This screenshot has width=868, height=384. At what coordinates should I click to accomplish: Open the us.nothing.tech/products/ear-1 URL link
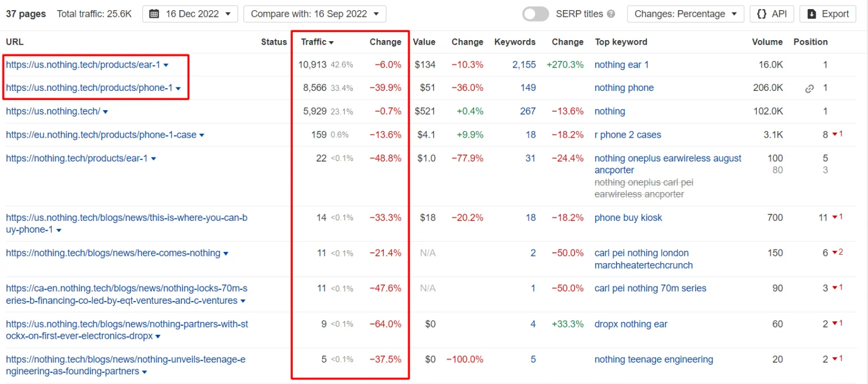pos(83,64)
